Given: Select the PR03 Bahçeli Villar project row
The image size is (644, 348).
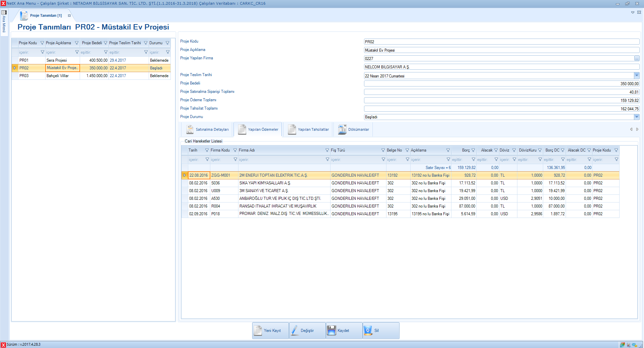Looking at the screenshot, I should point(58,76).
